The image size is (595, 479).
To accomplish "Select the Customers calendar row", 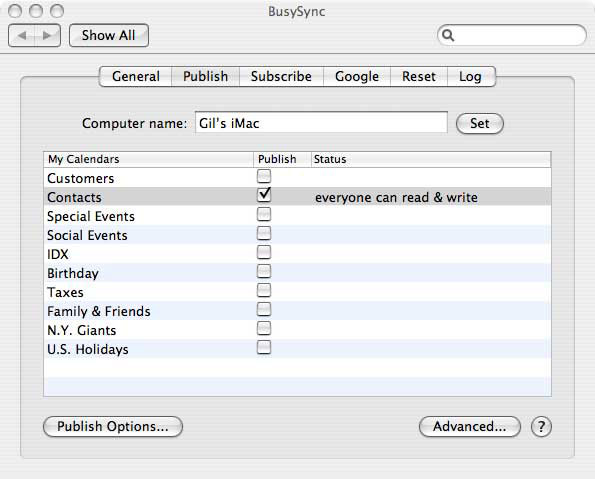I will click(x=297, y=178).
